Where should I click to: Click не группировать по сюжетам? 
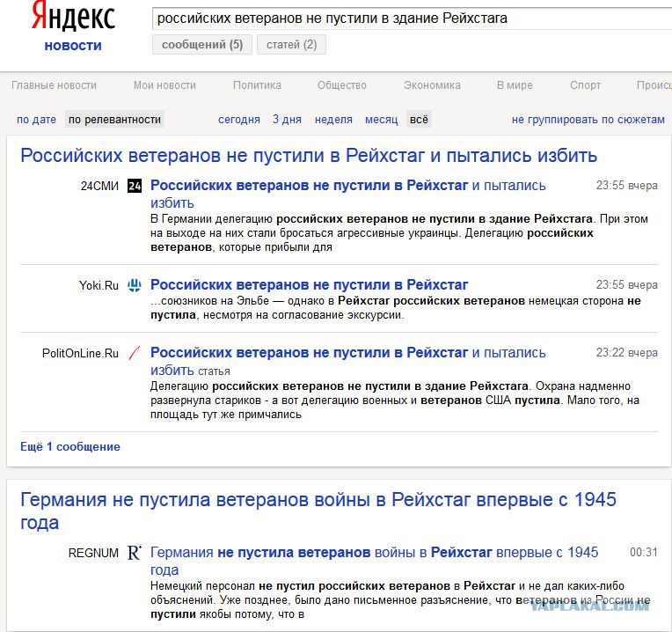click(x=588, y=120)
